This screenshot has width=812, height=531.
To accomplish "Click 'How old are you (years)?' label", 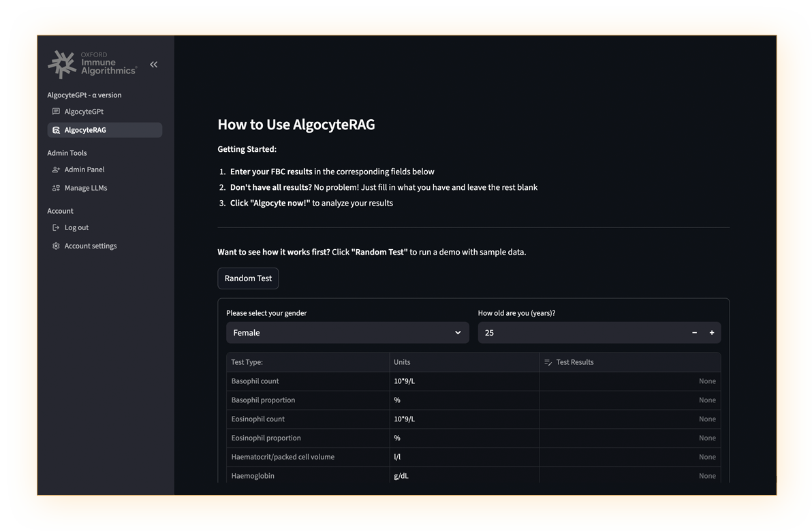I will [x=516, y=313].
